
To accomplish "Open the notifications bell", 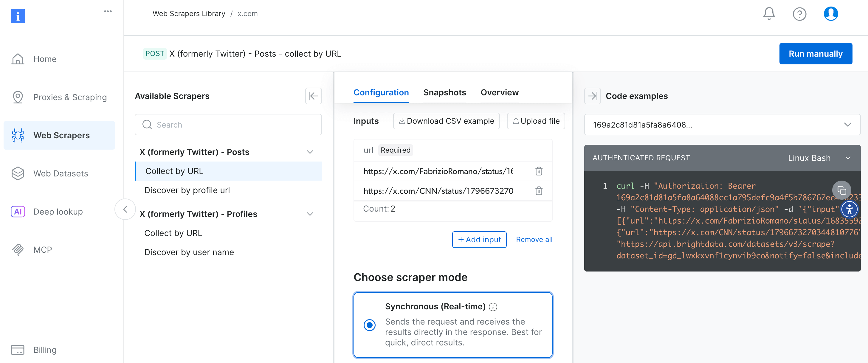I will [769, 13].
